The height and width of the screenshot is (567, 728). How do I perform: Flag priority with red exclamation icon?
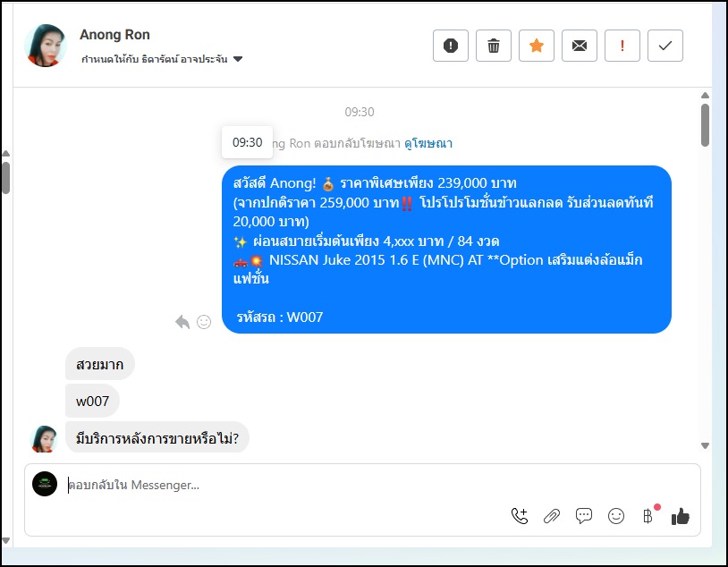[x=622, y=46]
